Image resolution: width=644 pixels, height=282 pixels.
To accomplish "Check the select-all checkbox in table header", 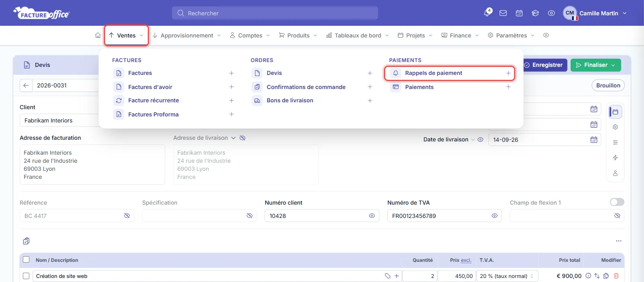I will coord(26,260).
